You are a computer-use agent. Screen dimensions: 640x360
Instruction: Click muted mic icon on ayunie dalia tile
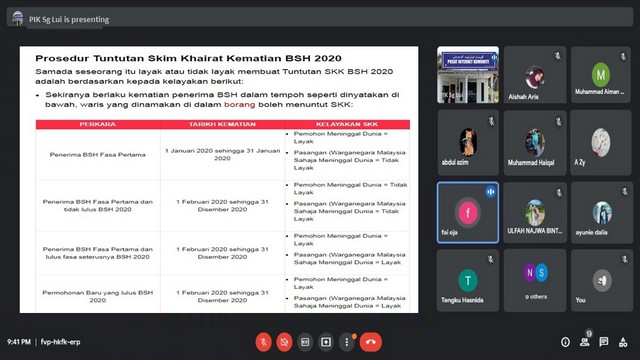(624, 191)
